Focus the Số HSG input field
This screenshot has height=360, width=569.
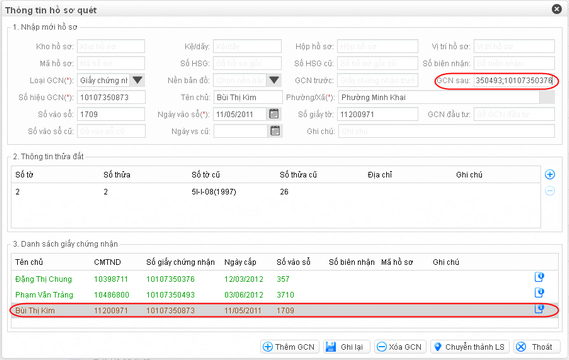point(247,63)
